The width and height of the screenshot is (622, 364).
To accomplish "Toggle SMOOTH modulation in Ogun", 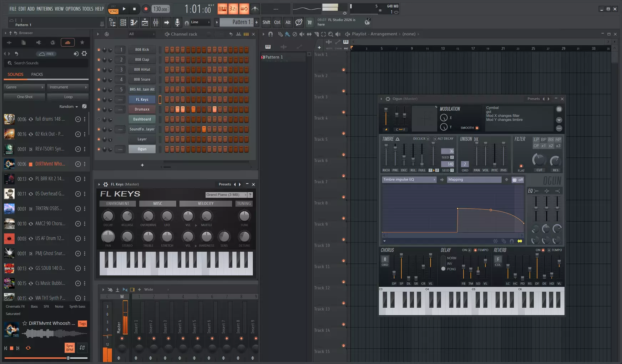I will [477, 128].
